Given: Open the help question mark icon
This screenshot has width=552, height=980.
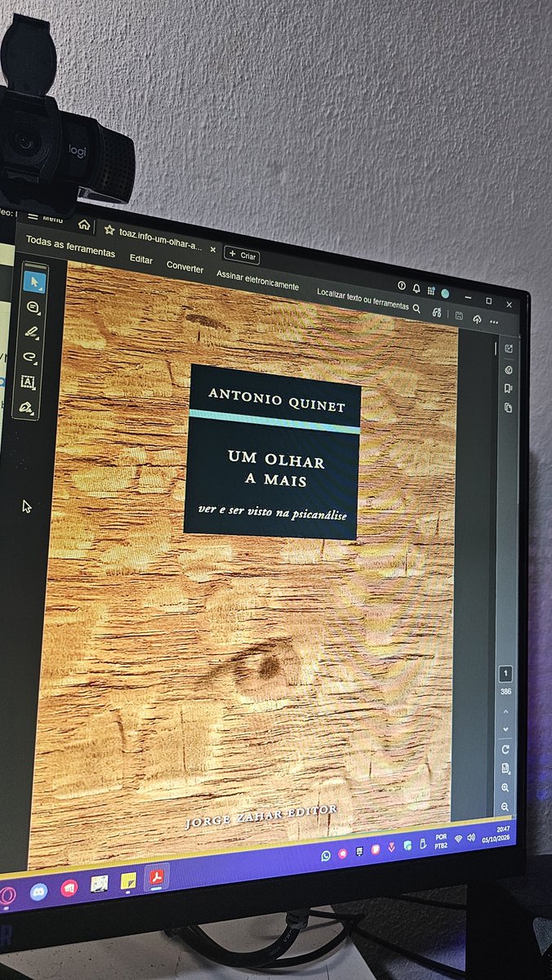Looking at the screenshot, I should tap(402, 286).
